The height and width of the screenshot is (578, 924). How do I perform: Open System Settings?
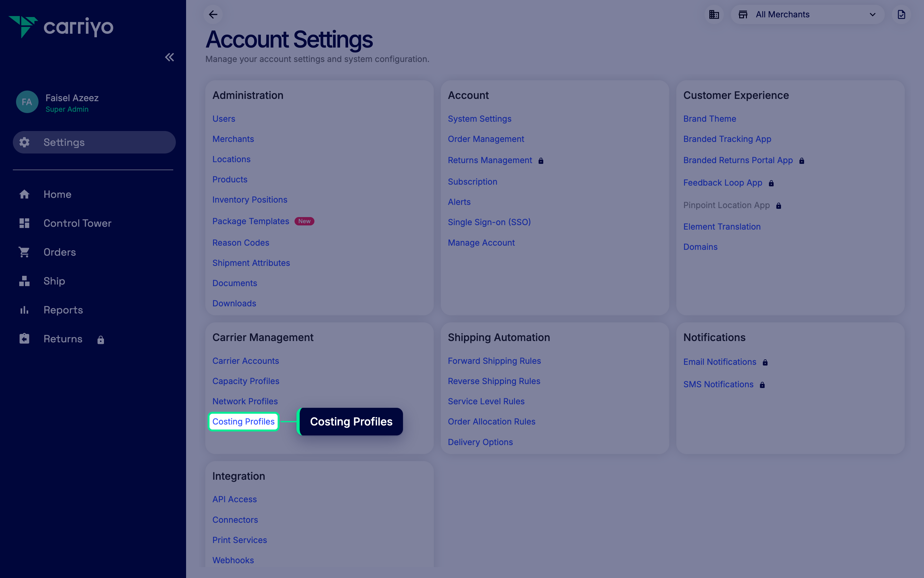[x=480, y=119]
